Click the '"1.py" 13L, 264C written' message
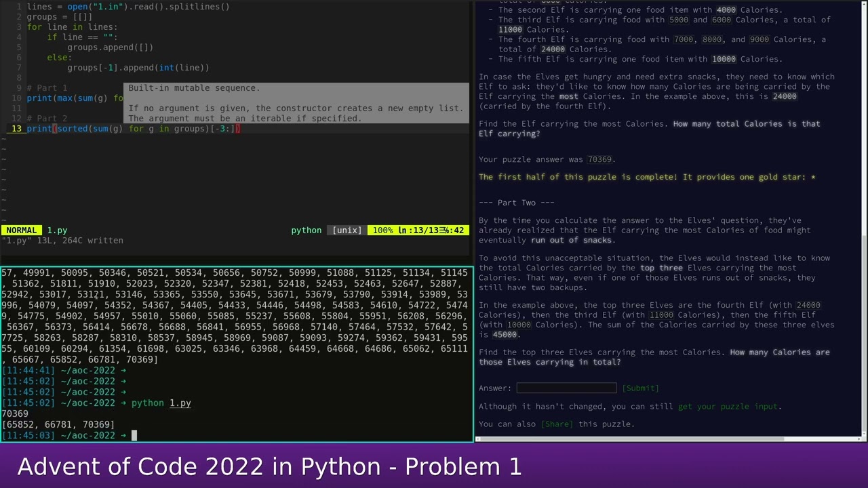The image size is (868, 488). pyautogui.click(x=62, y=241)
